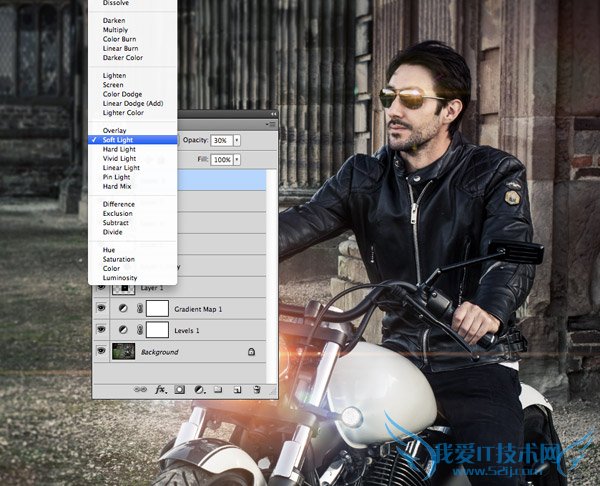
Task: Hide the Background layer
Action: pos(101,351)
